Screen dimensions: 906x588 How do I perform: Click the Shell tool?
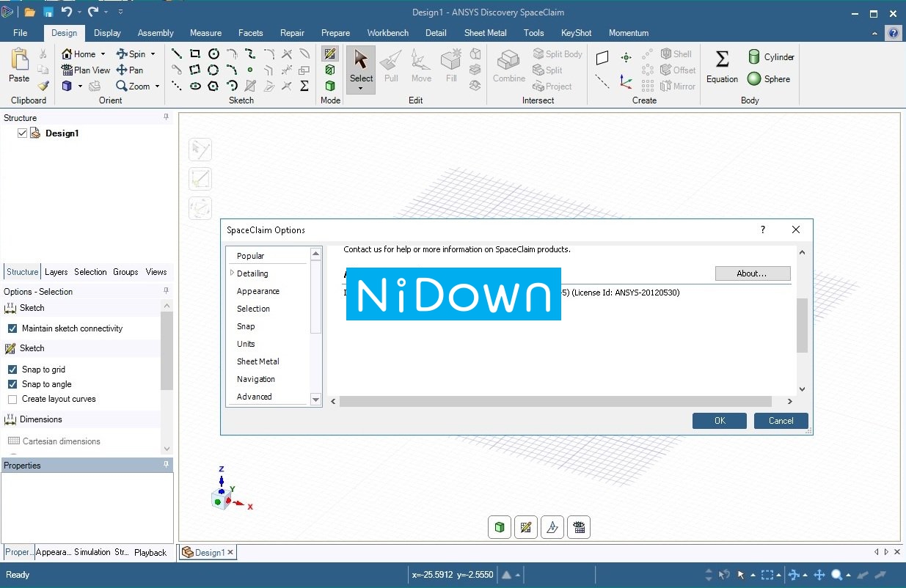pos(676,54)
